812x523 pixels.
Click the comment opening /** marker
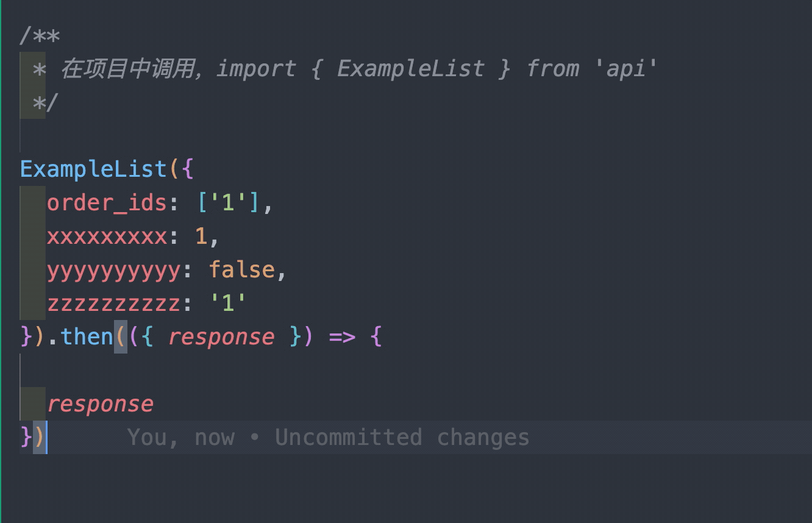pyautogui.click(x=40, y=35)
